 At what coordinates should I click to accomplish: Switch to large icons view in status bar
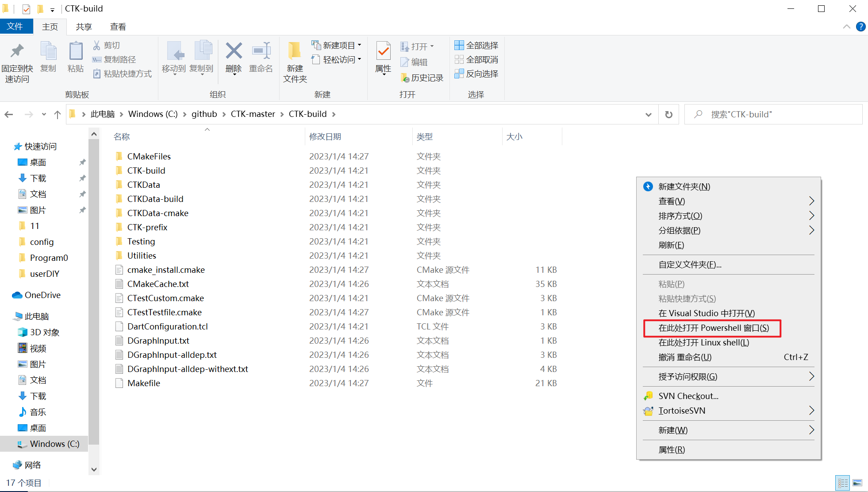[x=857, y=483]
